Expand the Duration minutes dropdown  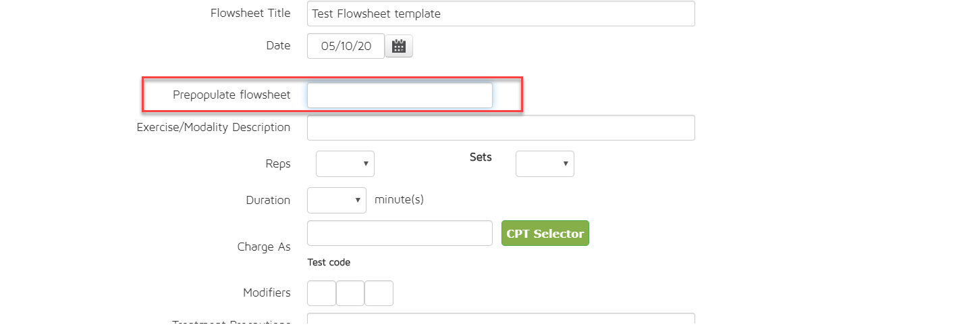[x=336, y=200]
